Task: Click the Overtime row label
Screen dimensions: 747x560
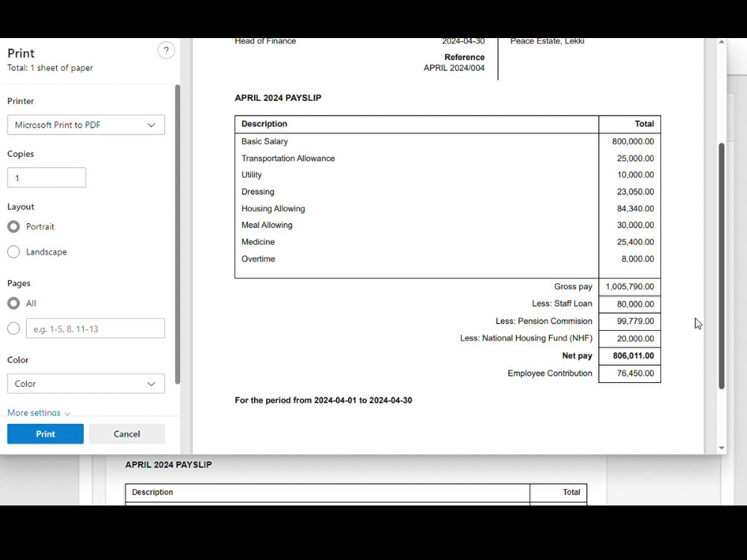Action: coord(258,259)
